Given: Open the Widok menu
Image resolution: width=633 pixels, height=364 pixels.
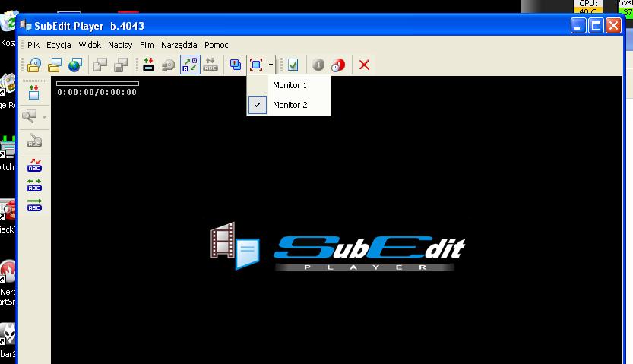Looking at the screenshot, I should [x=90, y=45].
